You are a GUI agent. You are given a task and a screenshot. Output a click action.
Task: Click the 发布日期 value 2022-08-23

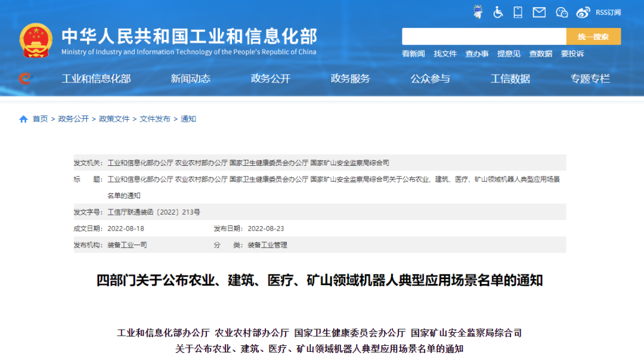click(x=266, y=229)
